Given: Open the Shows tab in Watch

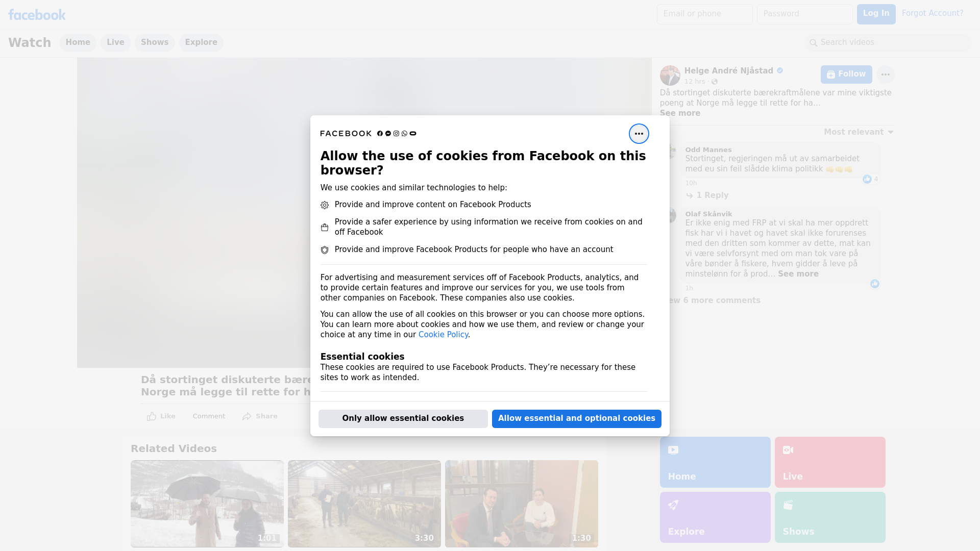Looking at the screenshot, I should click(155, 42).
